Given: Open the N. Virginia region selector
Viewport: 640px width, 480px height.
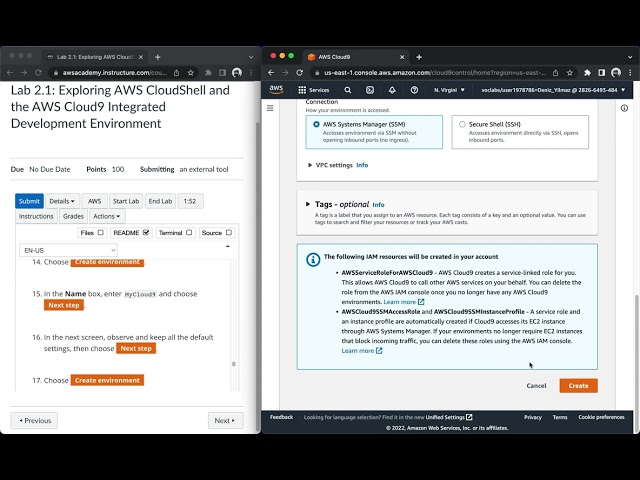Looking at the screenshot, I should click(x=449, y=90).
